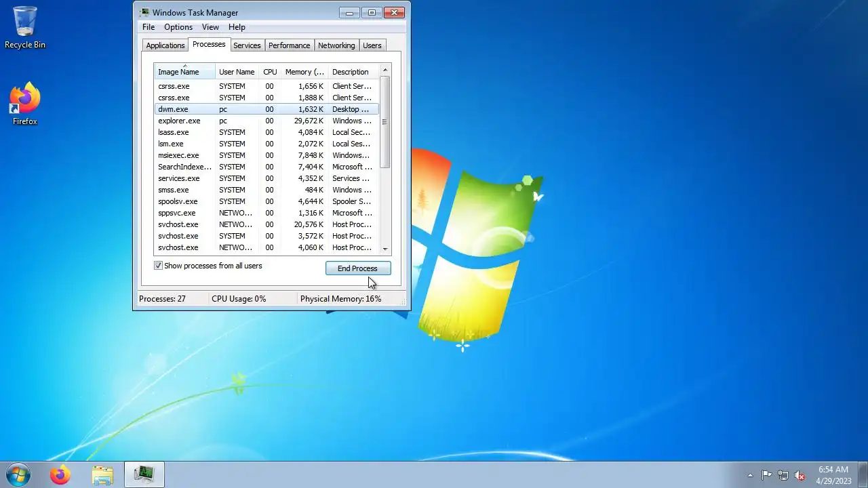Click the 29,672 K memory value
Image resolution: width=868 pixels, height=488 pixels.
click(309, 121)
